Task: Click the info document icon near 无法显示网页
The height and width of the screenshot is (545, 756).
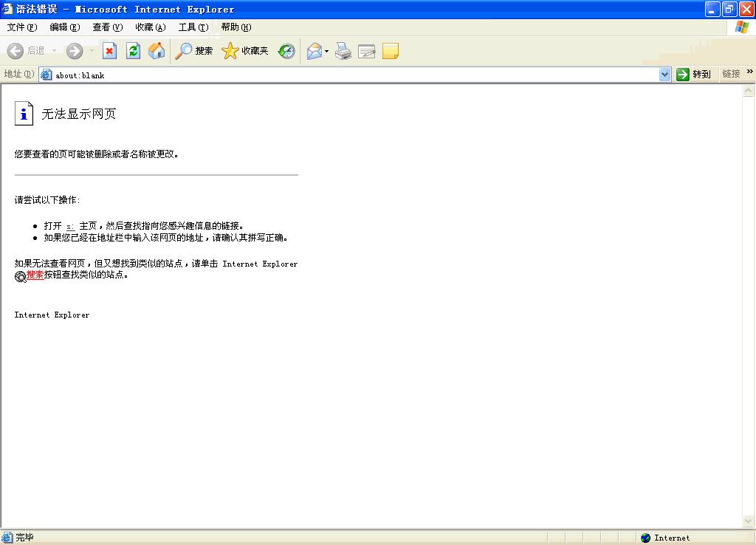Action: pos(24,113)
